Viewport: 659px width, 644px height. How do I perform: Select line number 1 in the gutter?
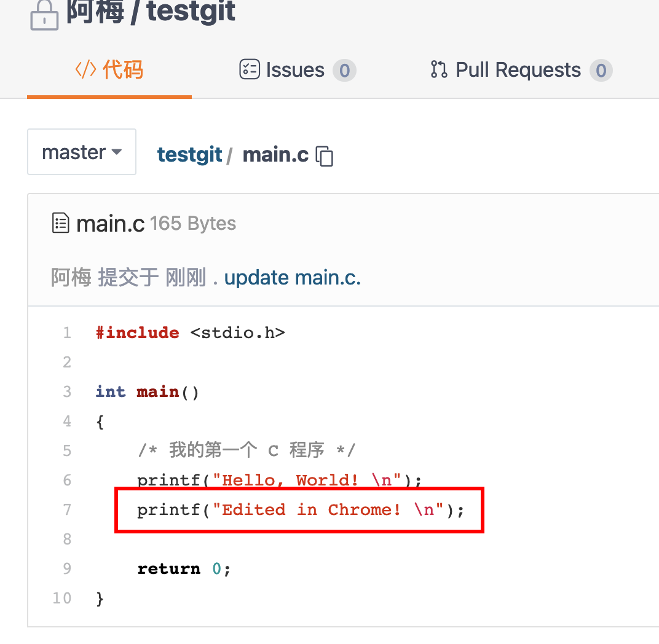(67, 333)
